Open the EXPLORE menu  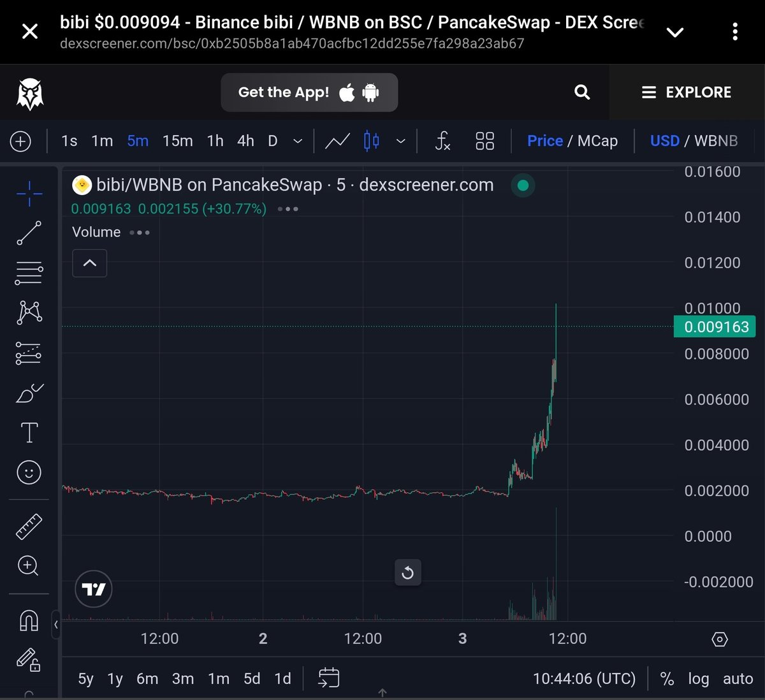pyautogui.click(x=687, y=92)
